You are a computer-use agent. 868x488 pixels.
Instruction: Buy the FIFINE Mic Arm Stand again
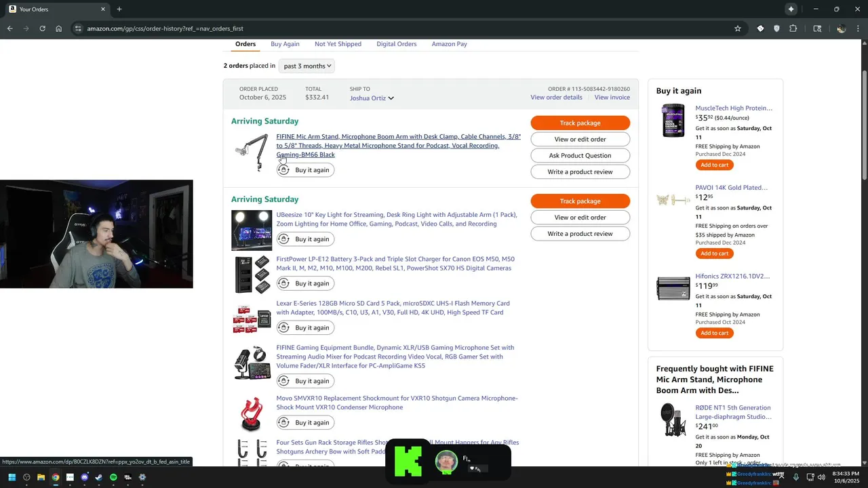click(x=305, y=170)
